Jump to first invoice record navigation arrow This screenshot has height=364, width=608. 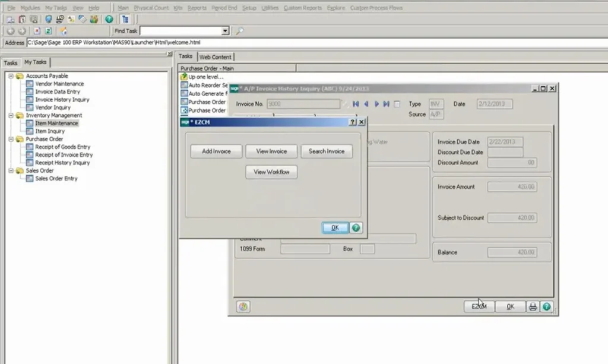pos(355,104)
